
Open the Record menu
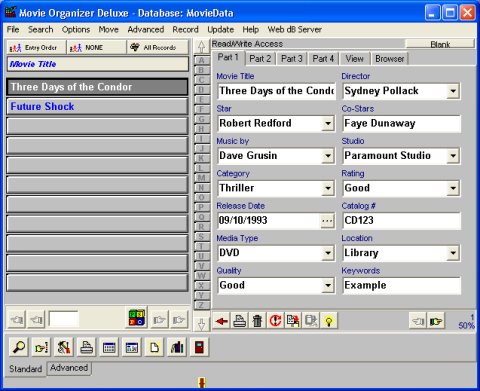[185, 29]
